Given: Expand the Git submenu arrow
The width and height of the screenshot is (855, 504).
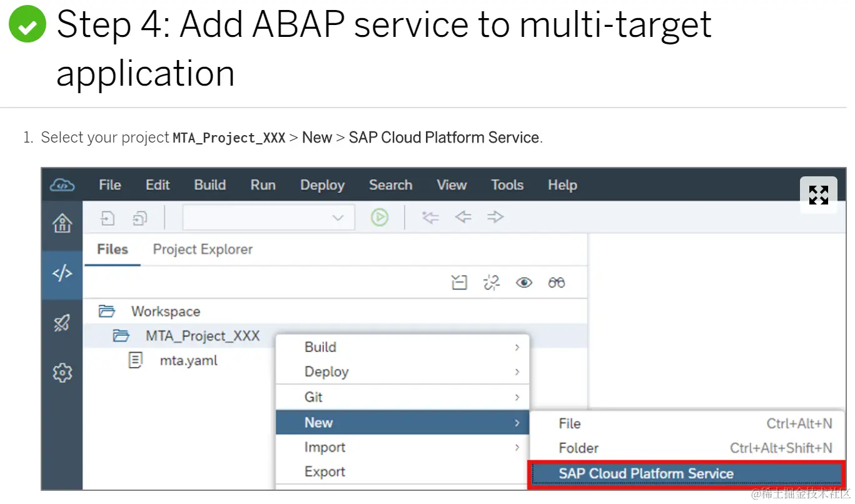Looking at the screenshot, I should click(517, 397).
